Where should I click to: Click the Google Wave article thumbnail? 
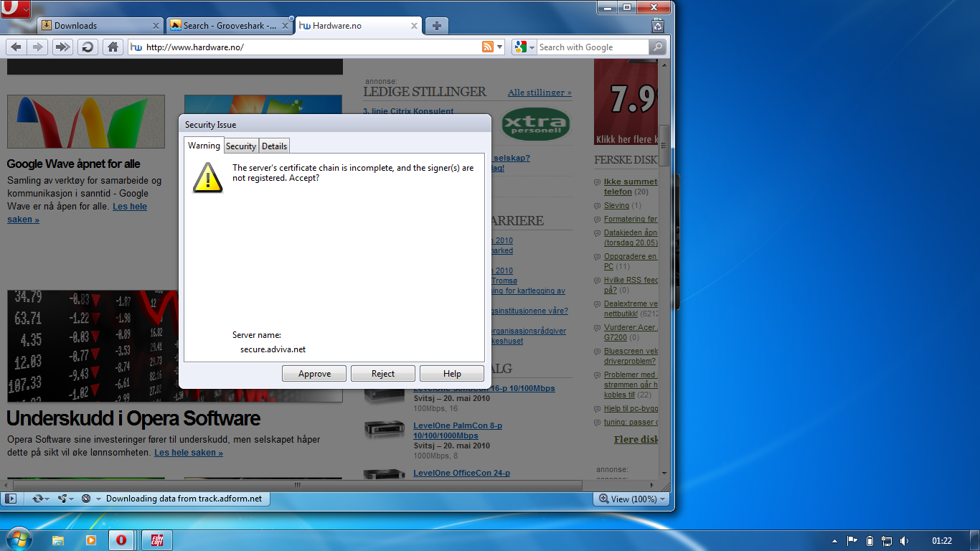(86, 121)
